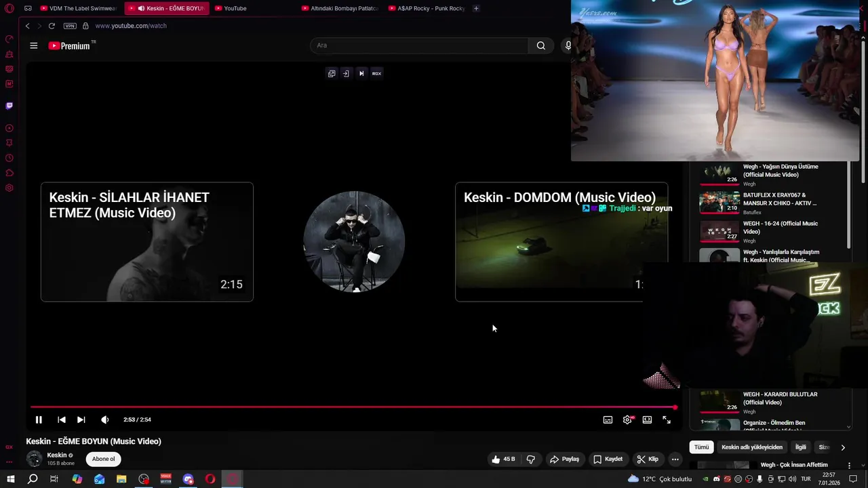Screen dimensions: 868x488
Task: Click the arrow-into-box overlay icon above video
Action: (346, 73)
